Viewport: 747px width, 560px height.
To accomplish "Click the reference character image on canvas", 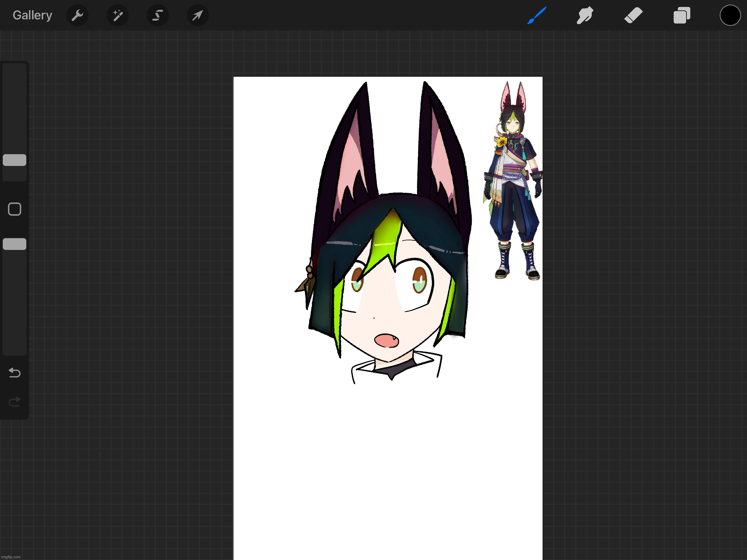I will coord(513,180).
